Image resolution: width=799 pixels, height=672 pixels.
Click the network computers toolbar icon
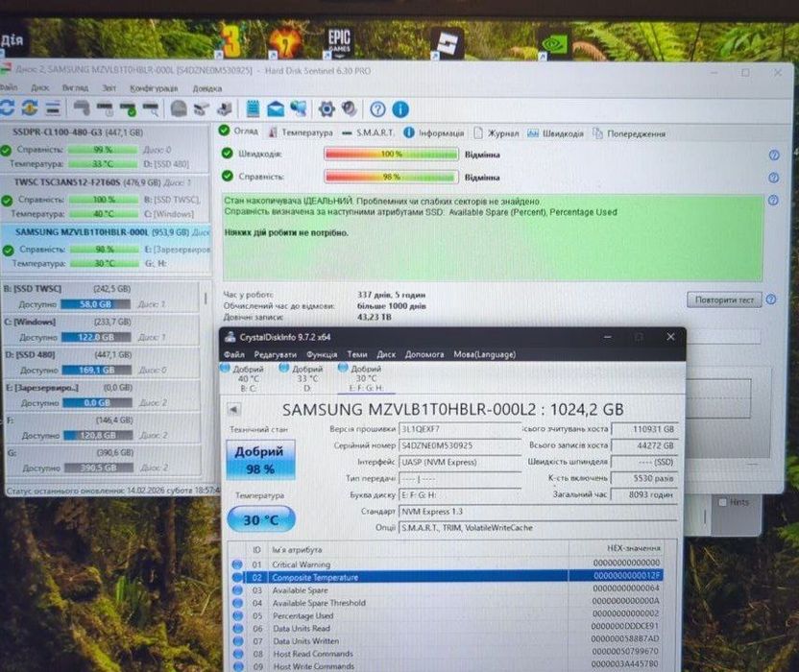[x=299, y=108]
